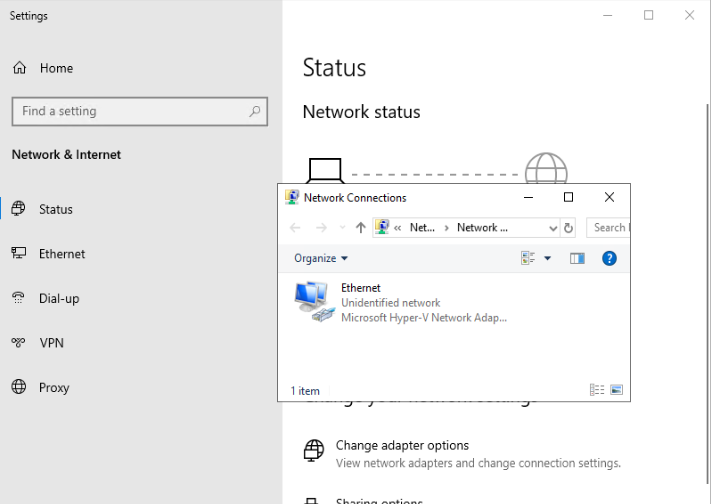Open Network Connections help icon

coord(609,258)
